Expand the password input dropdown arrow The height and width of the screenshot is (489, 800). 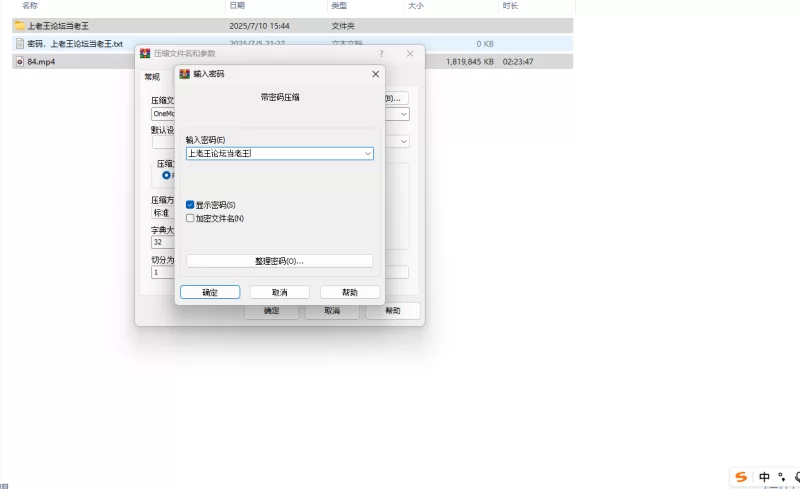[367, 154]
